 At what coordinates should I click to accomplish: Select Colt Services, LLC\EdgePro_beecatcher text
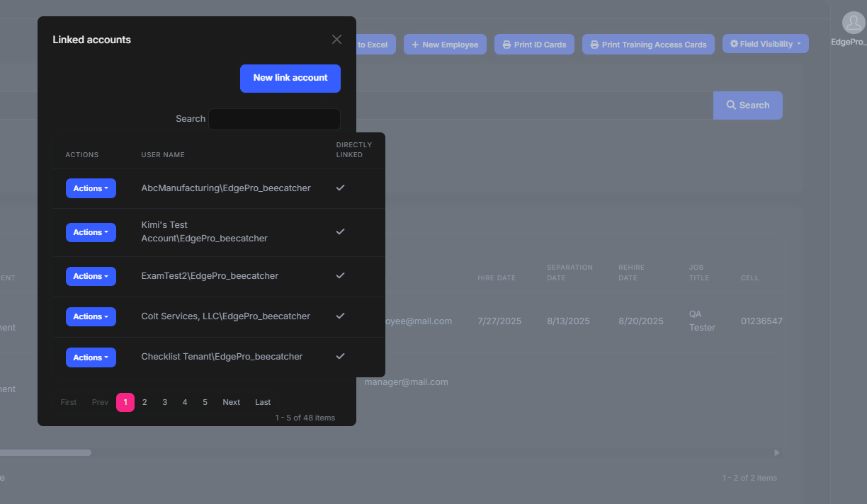click(x=226, y=316)
